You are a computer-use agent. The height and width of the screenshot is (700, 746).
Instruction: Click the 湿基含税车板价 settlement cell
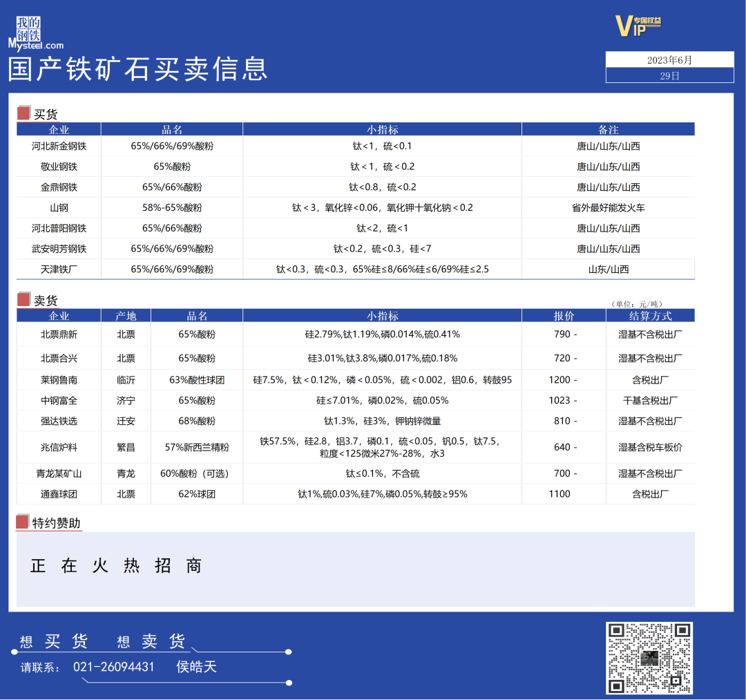(x=651, y=447)
